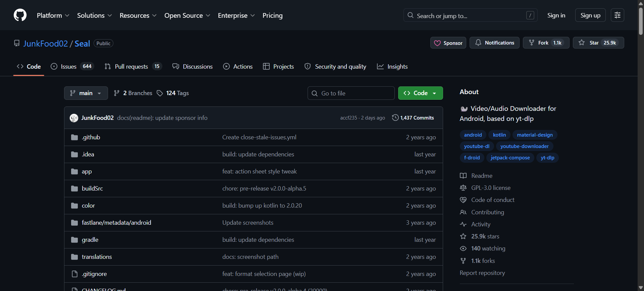Fork the Seal repository
The width and height of the screenshot is (644, 291).
tap(546, 43)
